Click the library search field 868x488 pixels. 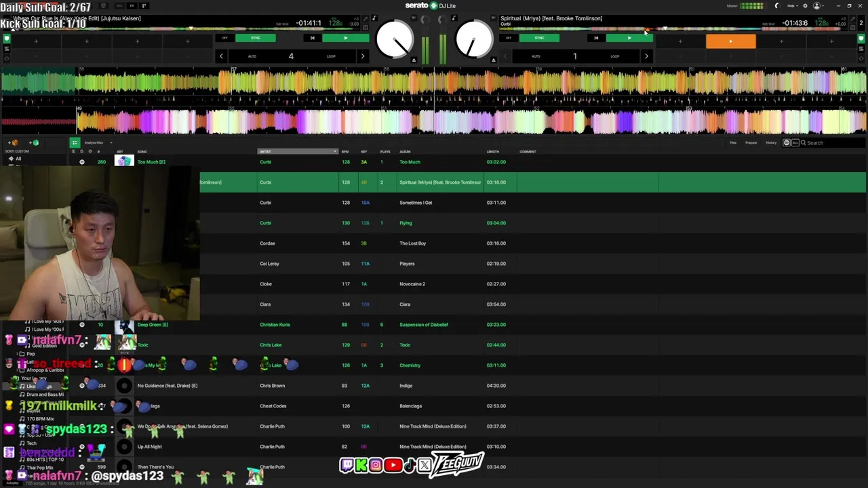(833, 143)
